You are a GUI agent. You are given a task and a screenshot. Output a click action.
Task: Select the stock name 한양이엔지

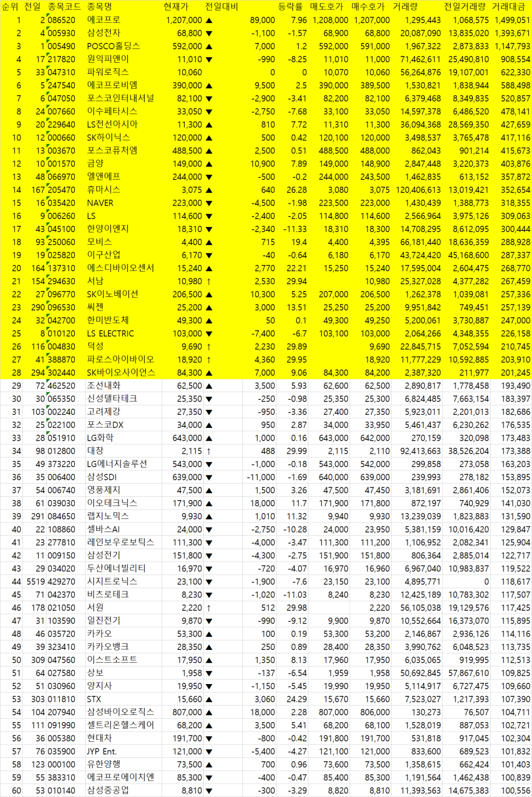(x=107, y=229)
